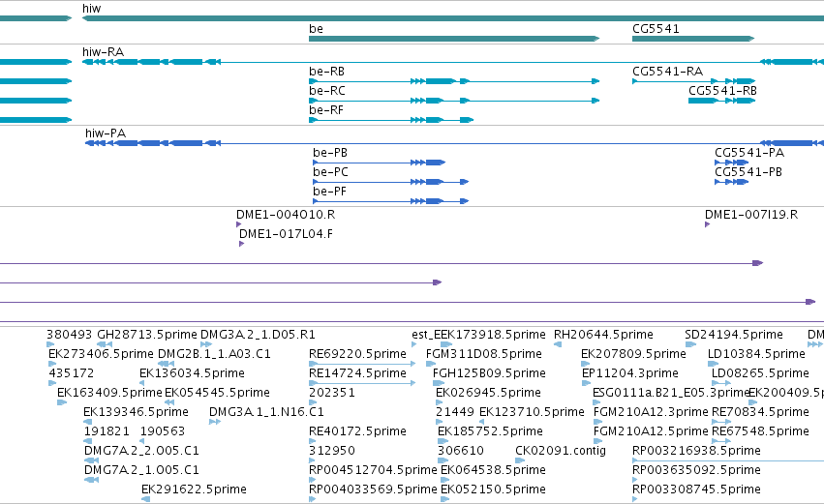Click EK123710.5prime label
824x504 pixels.
532,412
